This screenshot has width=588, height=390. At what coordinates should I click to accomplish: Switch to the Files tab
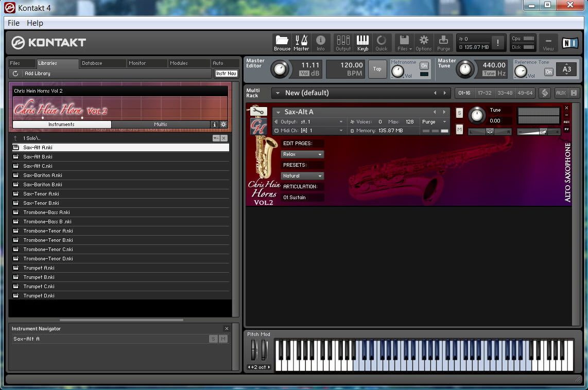[22, 63]
